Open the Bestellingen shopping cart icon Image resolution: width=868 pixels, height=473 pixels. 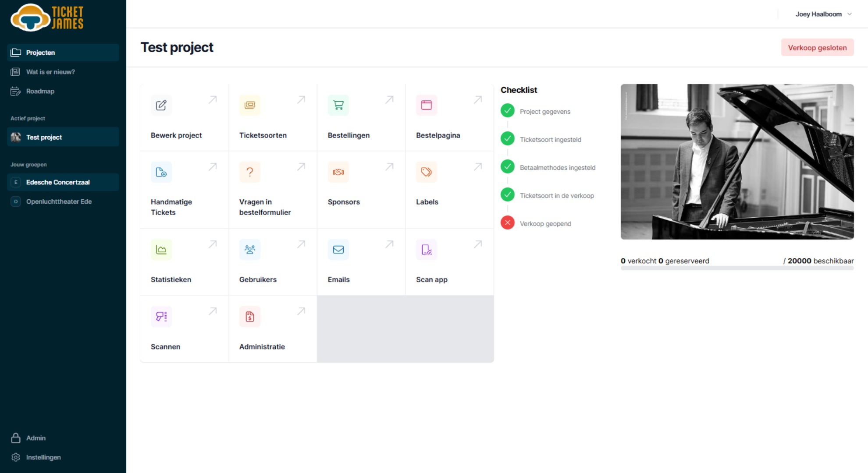click(x=338, y=105)
